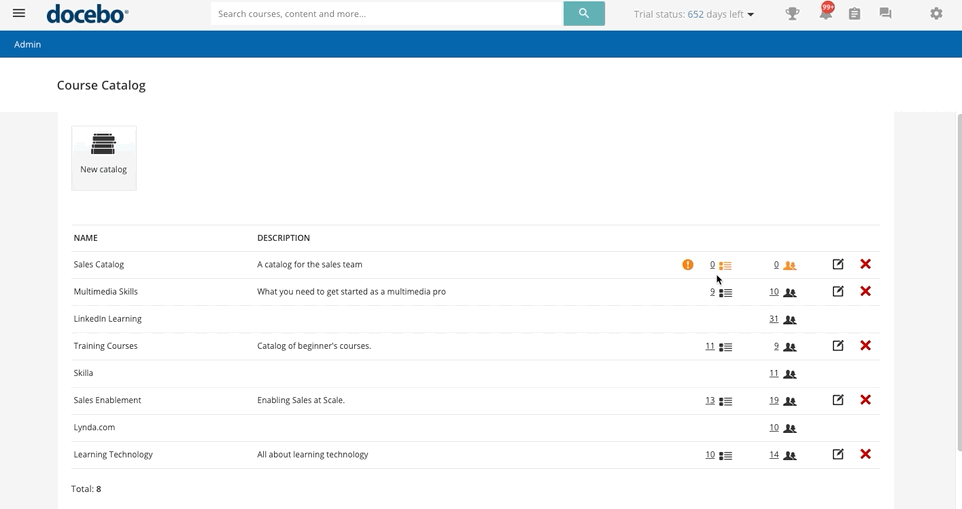Viewport: 962px width, 509px height.
Task: Open the users icon for Skilla
Action: point(790,374)
